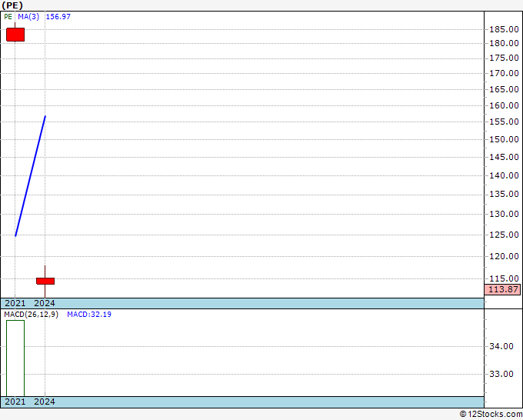Click the 185.00 price axis label
523x420 pixels.
(x=504, y=29)
